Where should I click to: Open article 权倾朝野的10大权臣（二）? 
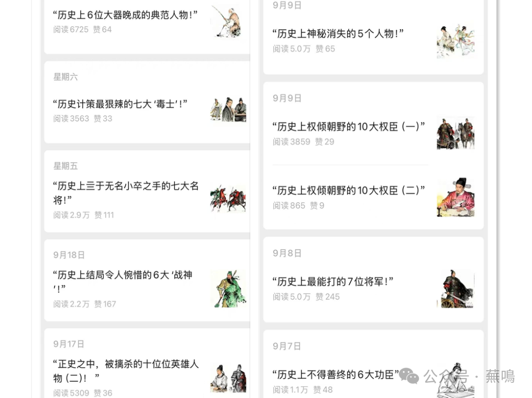coord(348,190)
